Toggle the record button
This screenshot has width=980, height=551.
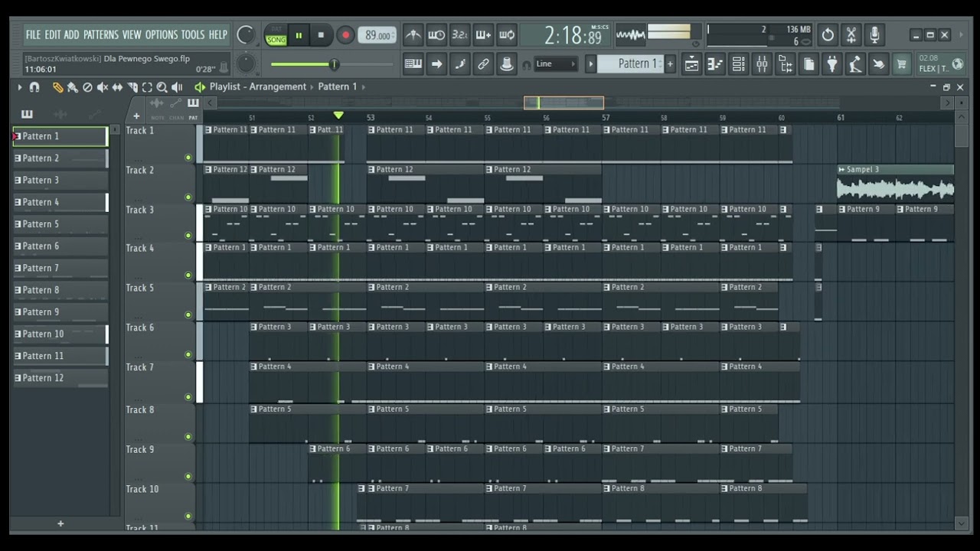[345, 35]
